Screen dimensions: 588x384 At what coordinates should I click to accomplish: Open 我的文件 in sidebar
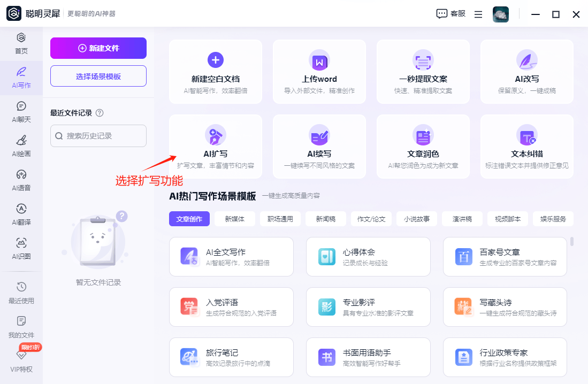(x=21, y=327)
